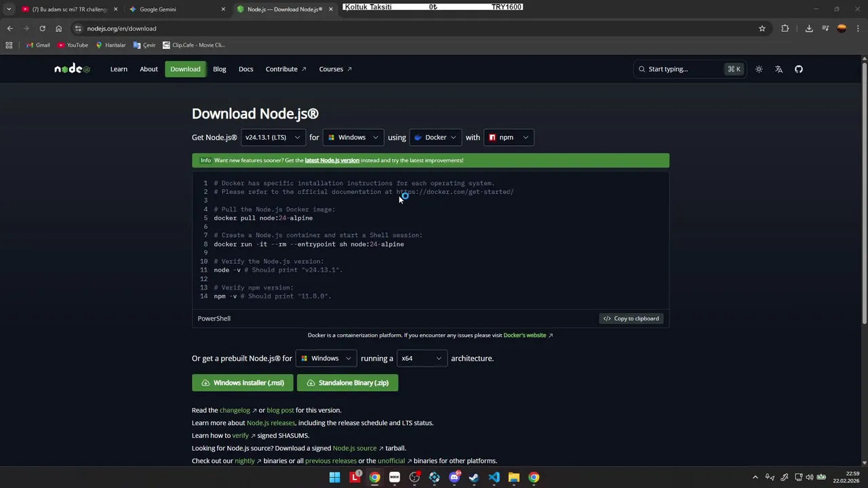Viewport: 868px width, 488px height.
Task: Open the clock and date in the taskbar
Action: (x=846, y=477)
